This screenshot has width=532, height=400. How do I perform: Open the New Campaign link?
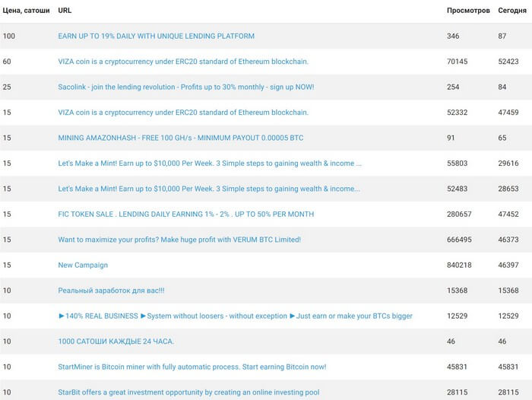coord(83,265)
